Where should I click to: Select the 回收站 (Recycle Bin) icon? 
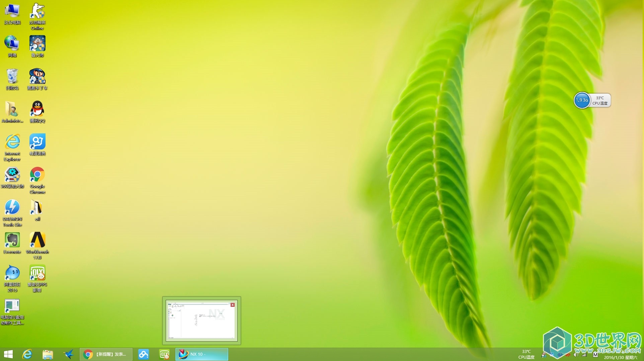coord(12,79)
